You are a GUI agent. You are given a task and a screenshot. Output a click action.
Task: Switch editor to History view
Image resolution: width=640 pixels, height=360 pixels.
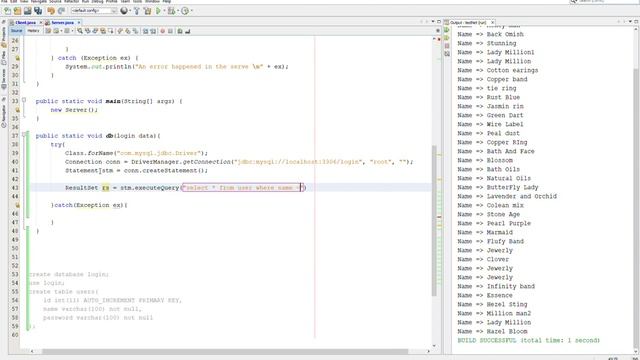(33, 31)
